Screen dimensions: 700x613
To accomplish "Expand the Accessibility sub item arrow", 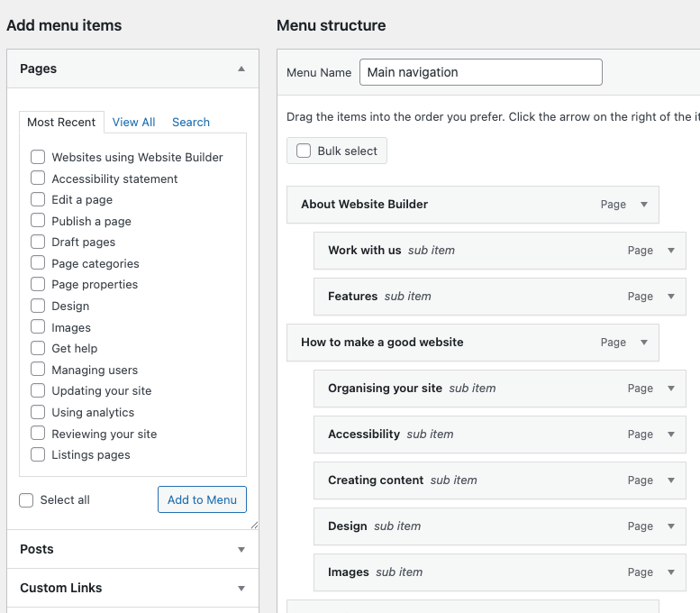I will coord(670,435).
